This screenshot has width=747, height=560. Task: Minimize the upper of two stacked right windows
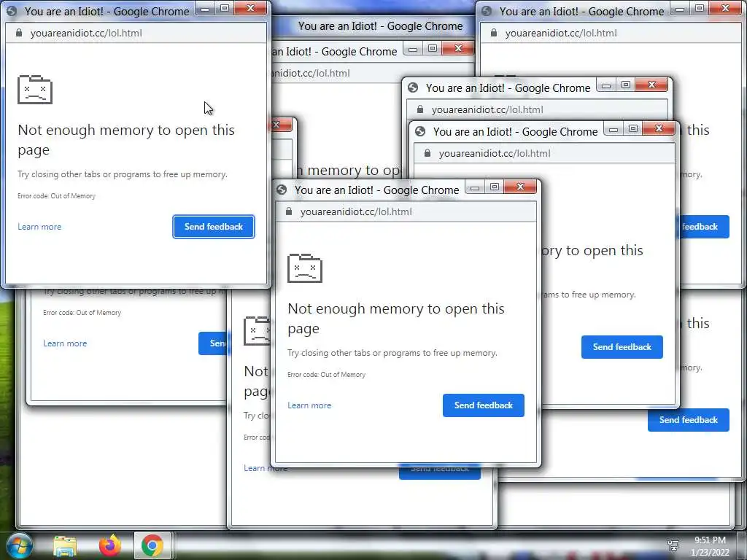click(606, 85)
